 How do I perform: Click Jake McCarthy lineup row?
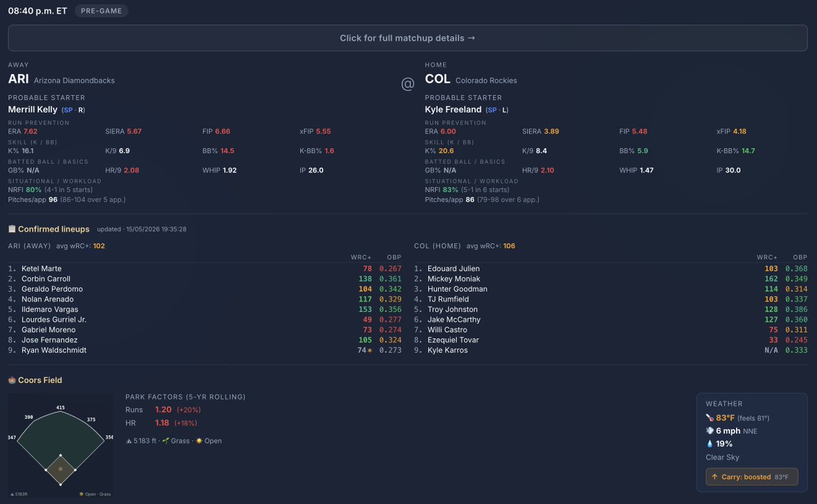(x=611, y=320)
